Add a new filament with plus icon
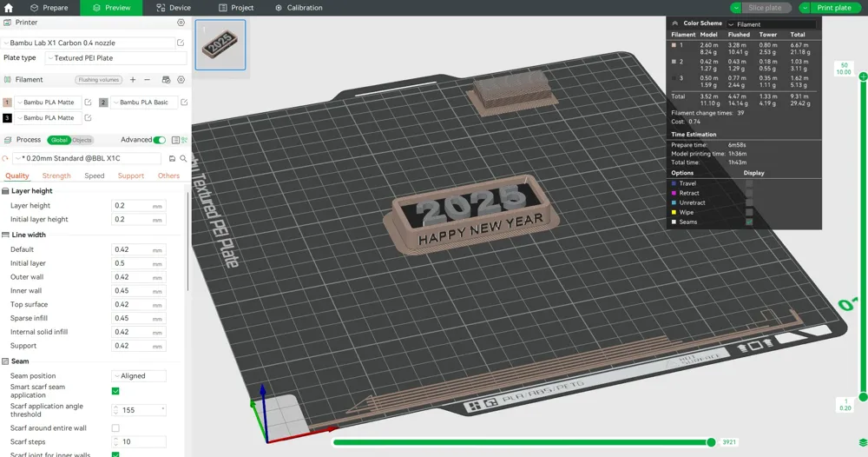Image resolution: width=868 pixels, height=457 pixels. 133,80
